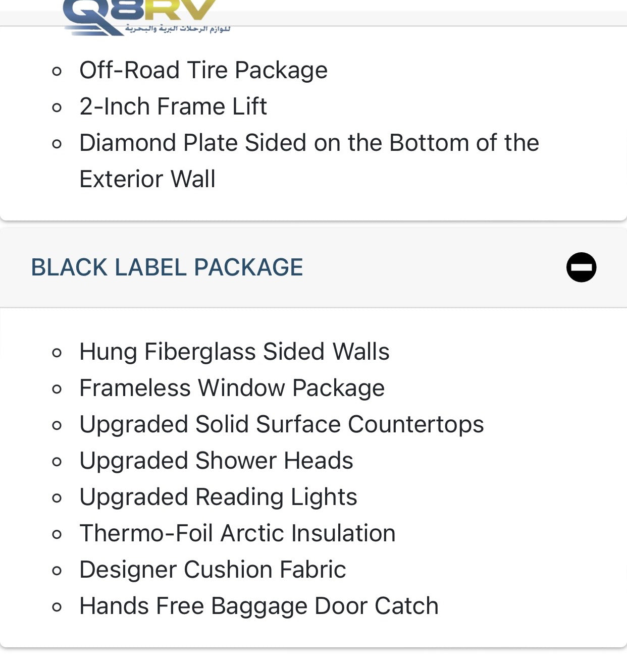This screenshot has width=627, height=672.
Task: Collapse section with the black minus icon
Action: [x=581, y=267]
